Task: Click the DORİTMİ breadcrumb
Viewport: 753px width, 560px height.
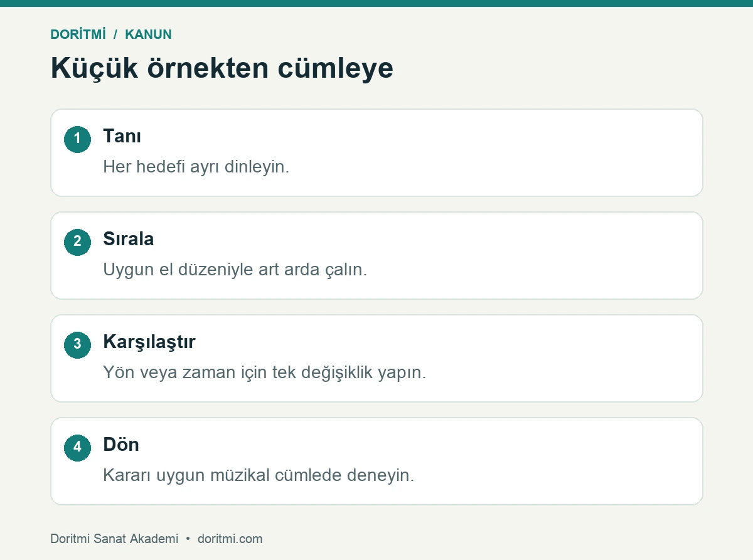Action: pyautogui.click(x=78, y=34)
